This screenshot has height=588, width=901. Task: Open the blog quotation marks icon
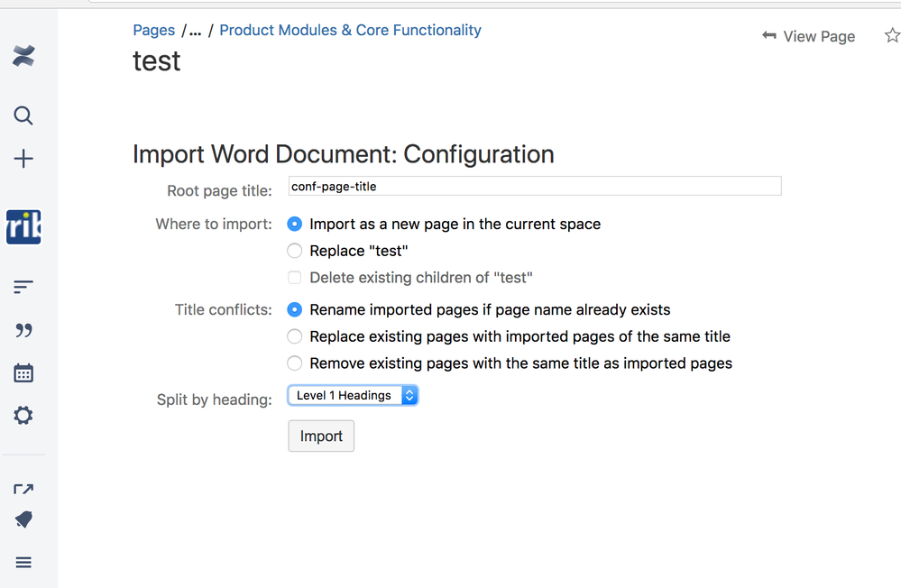tap(23, 330)
